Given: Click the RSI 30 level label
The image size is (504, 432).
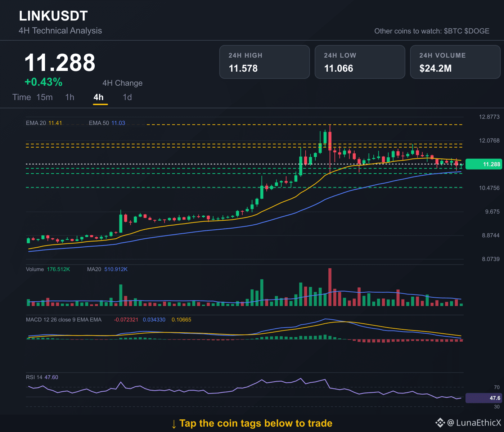Looking at the screenshot, I should [x=497, y=407].
